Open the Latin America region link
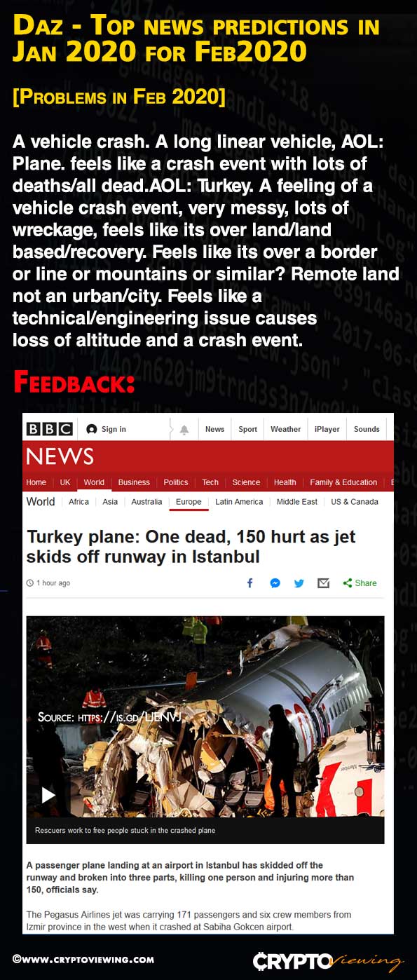The width and height of the screenshot is (417, 980). [x=239, y=502]
